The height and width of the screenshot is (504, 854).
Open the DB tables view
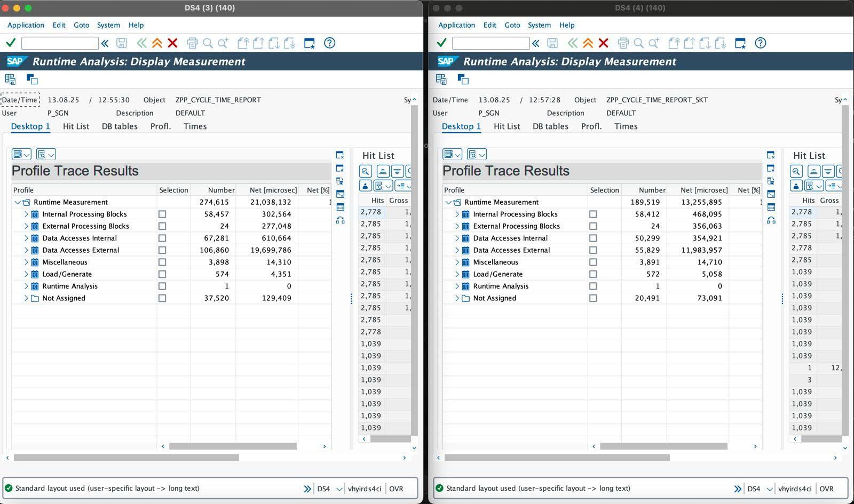tap(120, 126)
